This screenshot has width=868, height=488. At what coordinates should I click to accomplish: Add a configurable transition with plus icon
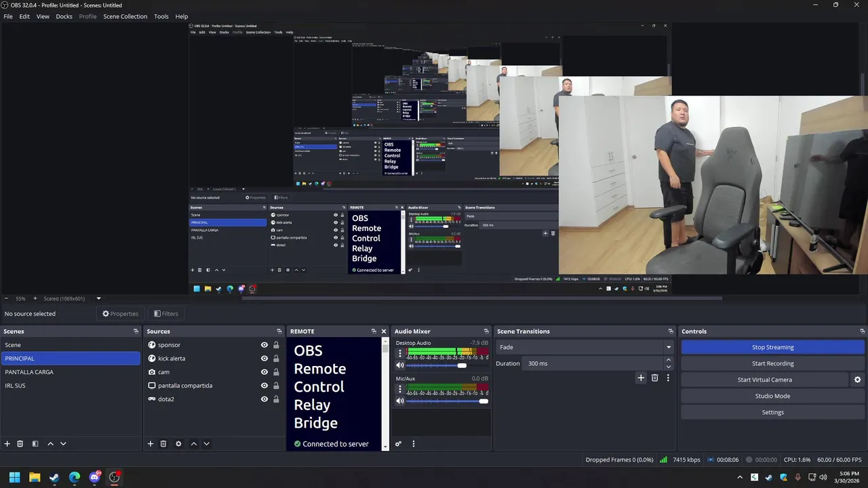tap(641, 378)
